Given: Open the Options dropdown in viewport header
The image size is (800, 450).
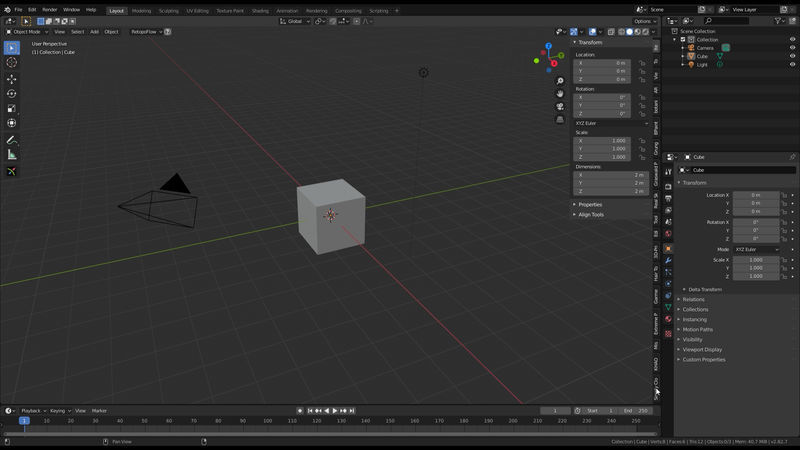Looking at the screenshot, I should click(645, 21).
